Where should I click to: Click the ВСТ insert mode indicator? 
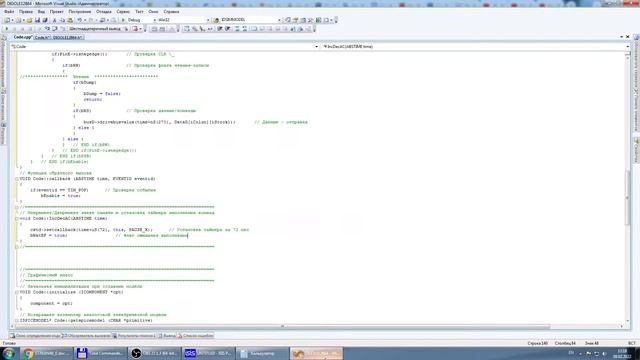tap(632, 344)
